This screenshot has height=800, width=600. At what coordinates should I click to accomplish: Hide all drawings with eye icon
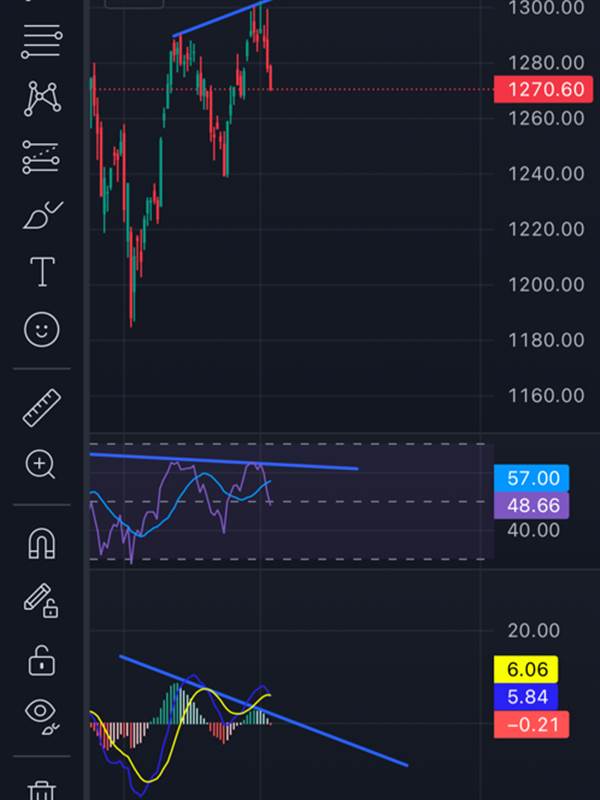(42, 716)
